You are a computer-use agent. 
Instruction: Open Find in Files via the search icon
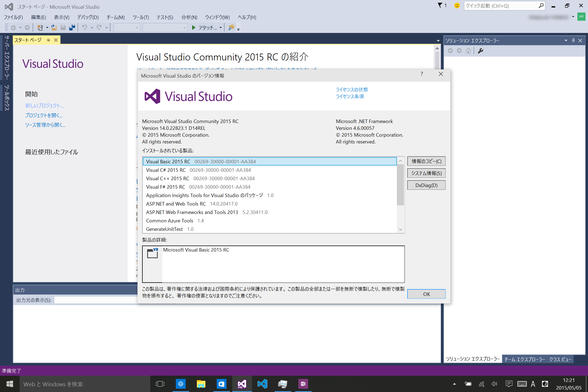click(x=231, y=27)
